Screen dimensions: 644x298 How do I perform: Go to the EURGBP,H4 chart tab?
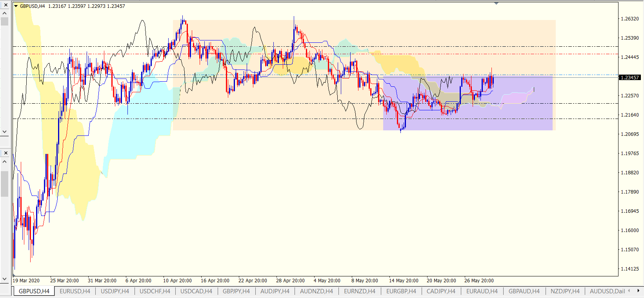(x=401, y=291)
